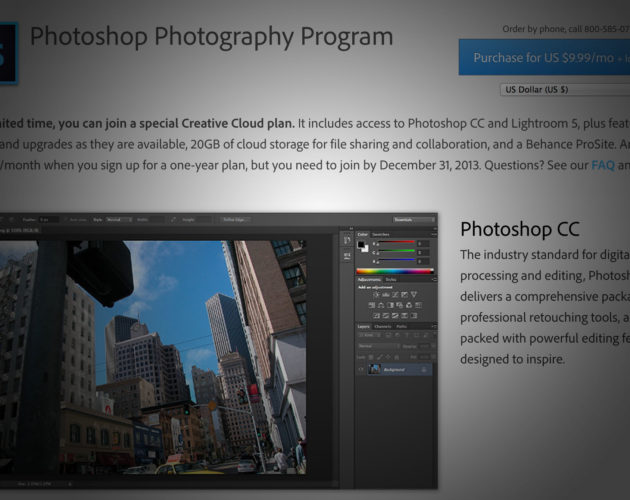Add an Exposure adjustment
630x500 pixels.
[x=404, y=295]
